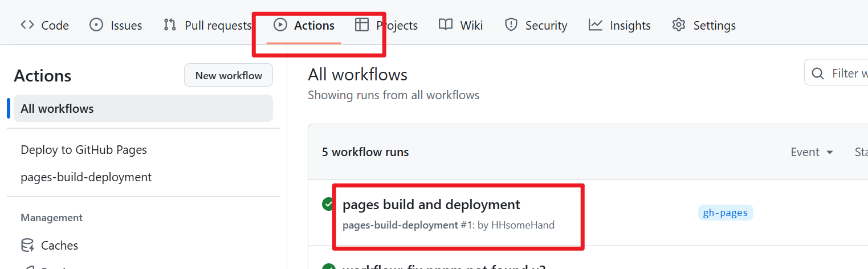Click the Code brackets icon
The width and height of the screenshot is (868, 269).
pos(27,25)
